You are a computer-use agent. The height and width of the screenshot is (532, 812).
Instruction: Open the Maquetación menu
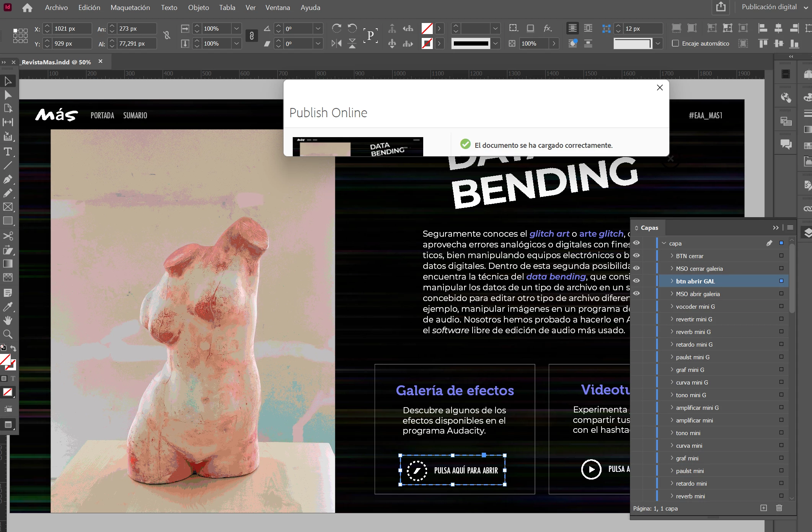coord(130,8)
